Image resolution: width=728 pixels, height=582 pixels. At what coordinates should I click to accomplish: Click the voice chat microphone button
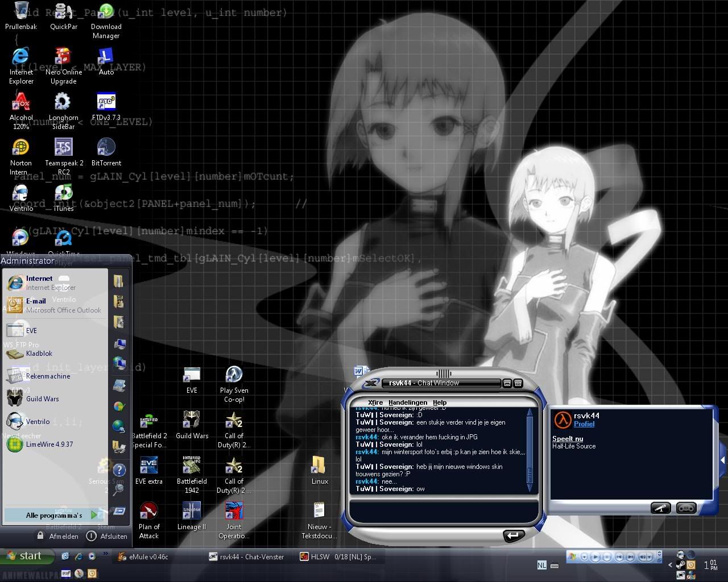coord(660,508)
